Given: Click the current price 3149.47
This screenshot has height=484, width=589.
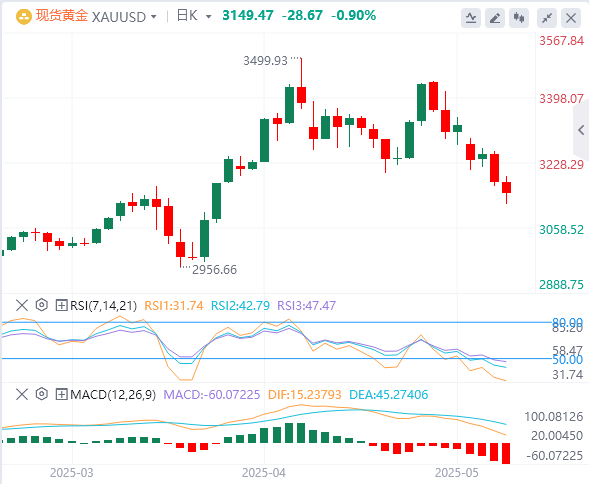Looking at the screenshot, I should pos(248,15).
